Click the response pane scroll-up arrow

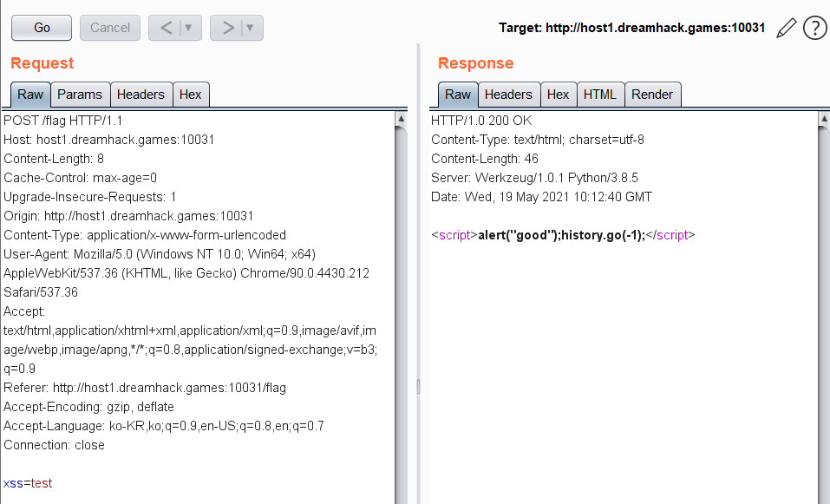click(x=824, y=119)
